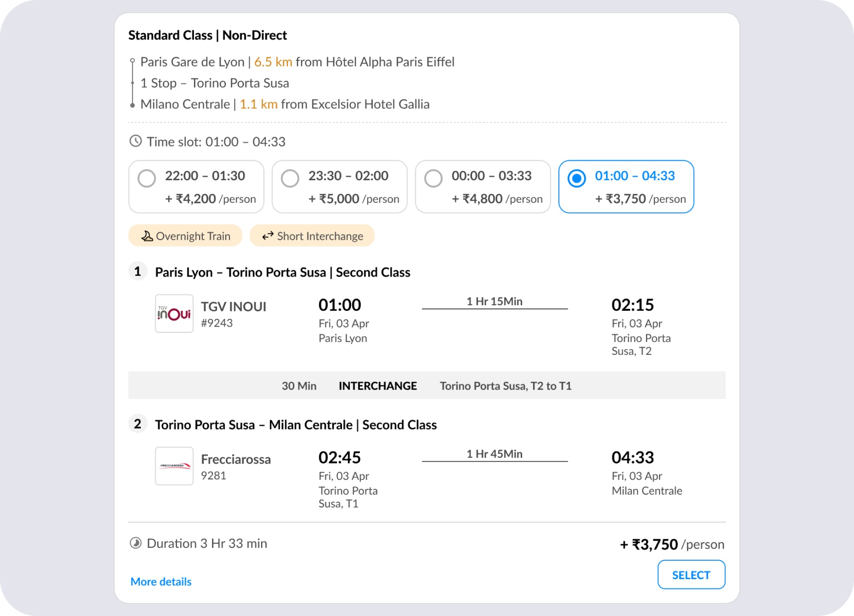Click the Frecciarossa logo thumbnail
The width and height of the screenshot is (854, 616).
[x=174, y=466]
